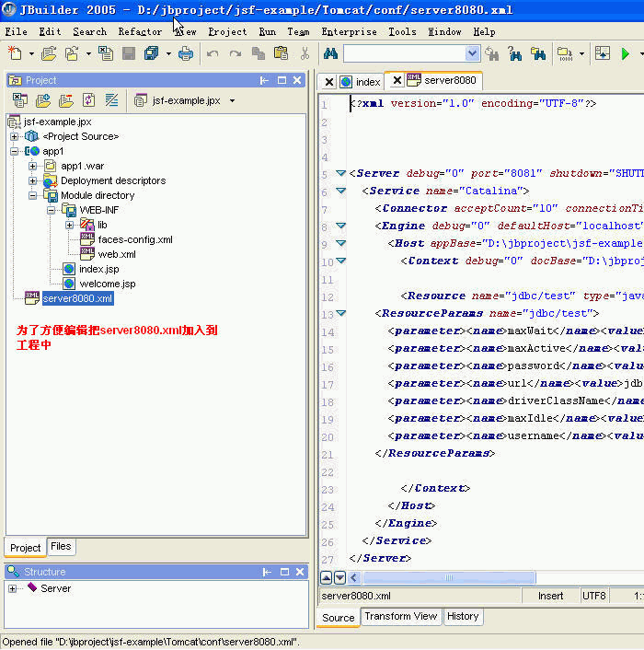
Task: Expand the Server node in Structure pane
Action: click(x=13, y=588)
